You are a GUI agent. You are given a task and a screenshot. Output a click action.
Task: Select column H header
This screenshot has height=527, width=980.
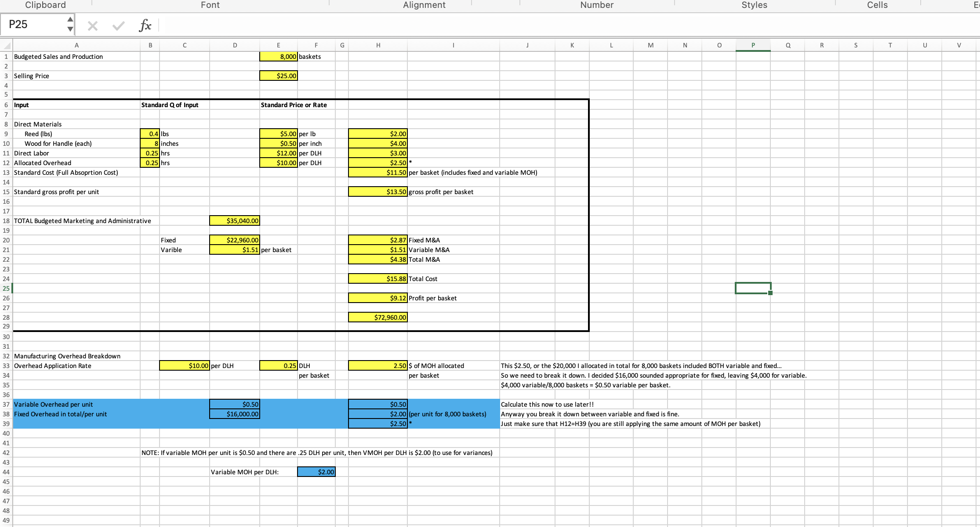[x=378, y=45]
